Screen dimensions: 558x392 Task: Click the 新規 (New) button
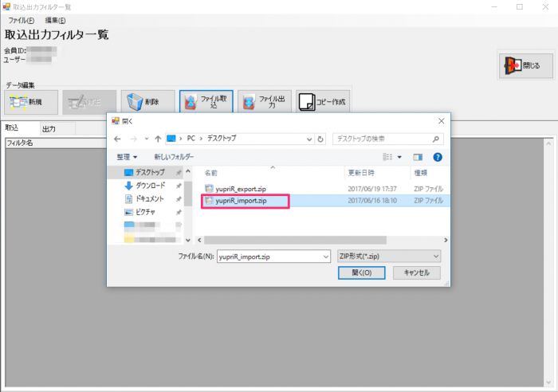click(32, 101)
